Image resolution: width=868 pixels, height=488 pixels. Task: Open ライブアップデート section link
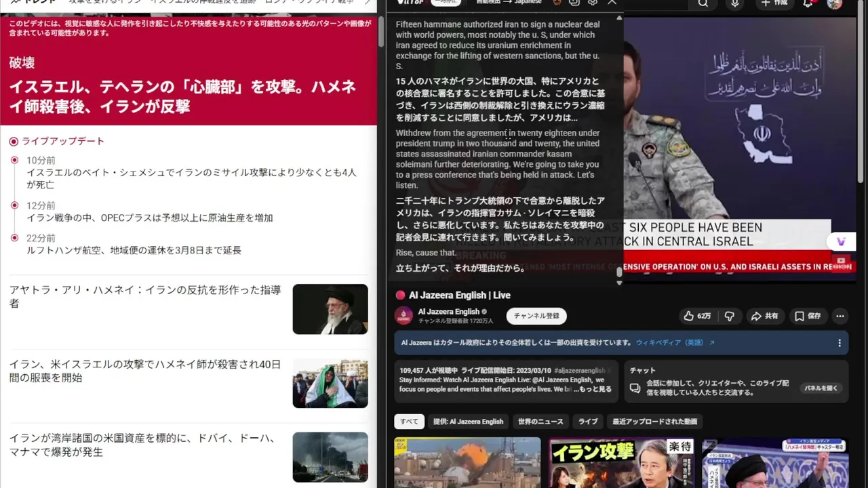[x=63, y=141]
